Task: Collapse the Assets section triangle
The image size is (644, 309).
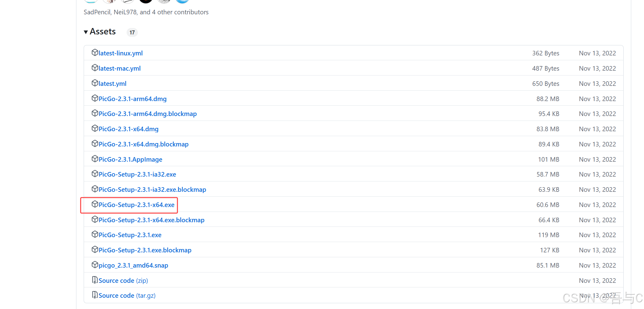Action: pos(86,32)
